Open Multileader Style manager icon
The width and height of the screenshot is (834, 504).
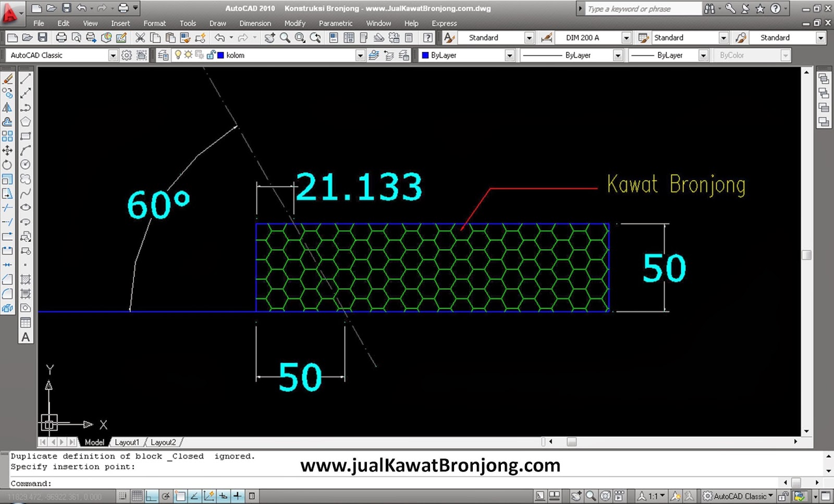coord(741,38)
